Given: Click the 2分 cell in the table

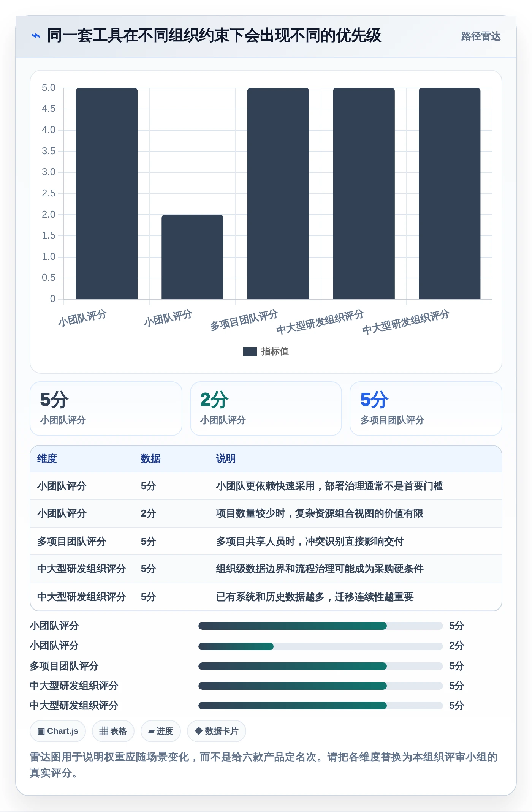Looking at the screenshot, I should click(x=148, y=513).
